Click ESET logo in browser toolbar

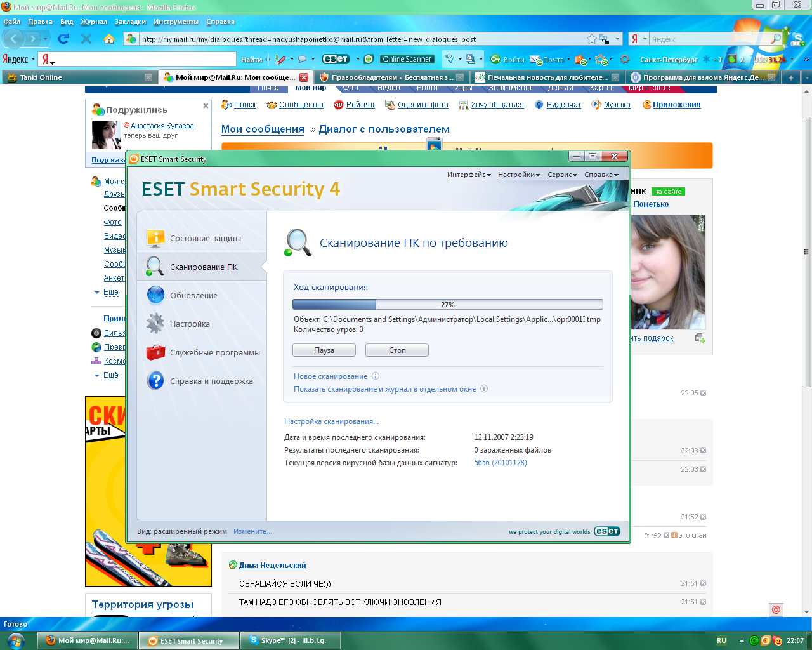(336, 59)
